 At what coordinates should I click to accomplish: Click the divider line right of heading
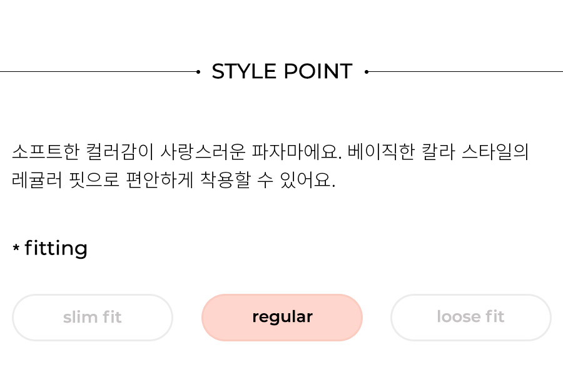click(465, 72)
